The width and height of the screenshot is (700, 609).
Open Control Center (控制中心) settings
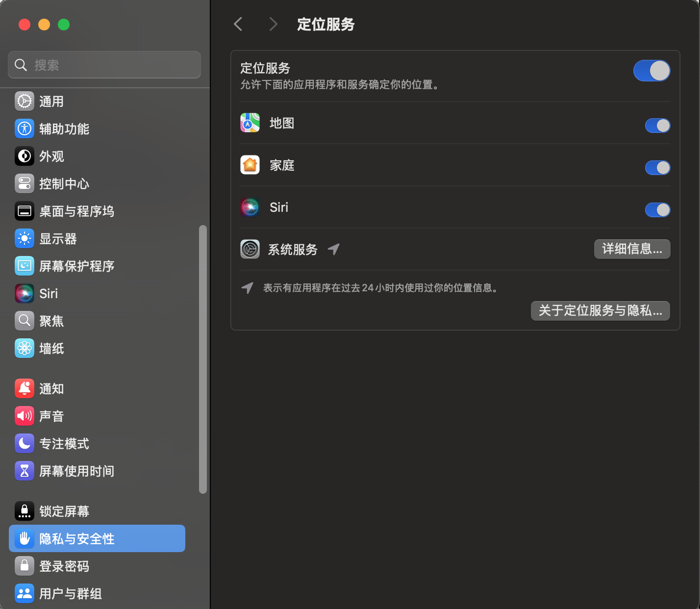click(x=64, y=184)
